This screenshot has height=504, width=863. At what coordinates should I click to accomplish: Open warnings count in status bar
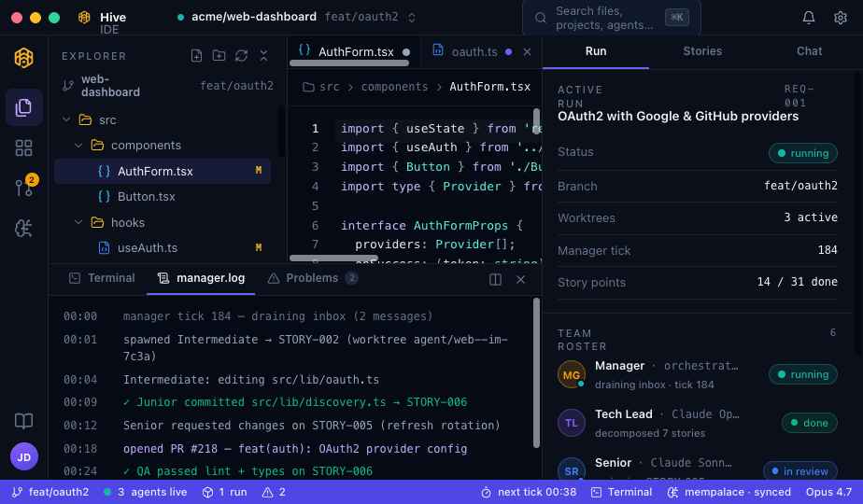pyautogui.click(x=274, y=492)
